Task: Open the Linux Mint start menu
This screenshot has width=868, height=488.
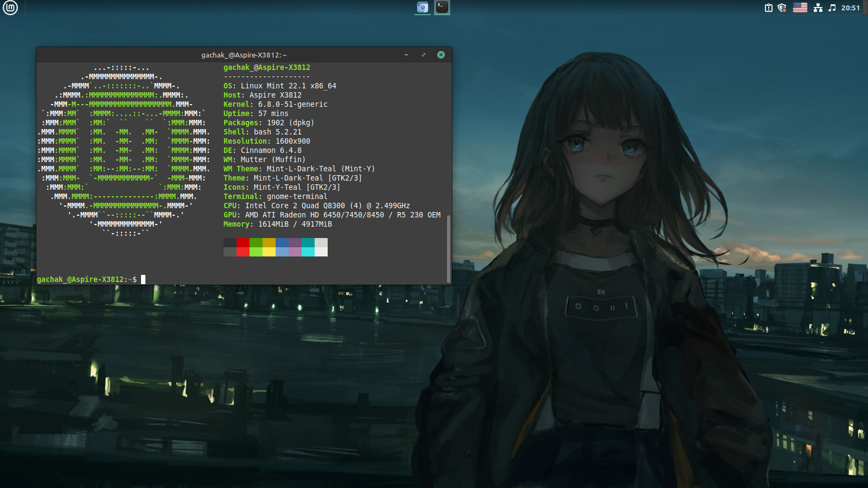Action: coord(10,8)
